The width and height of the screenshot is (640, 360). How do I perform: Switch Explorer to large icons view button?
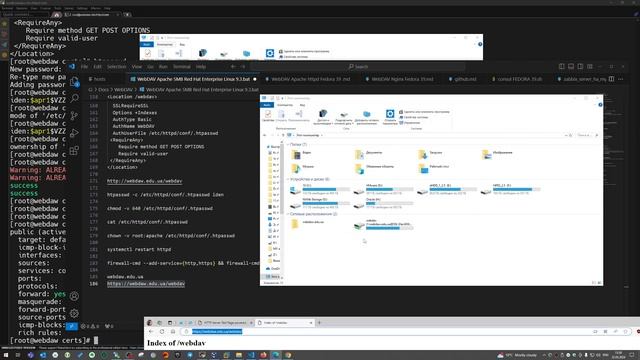pyautogui.click(x=600, y=282)
